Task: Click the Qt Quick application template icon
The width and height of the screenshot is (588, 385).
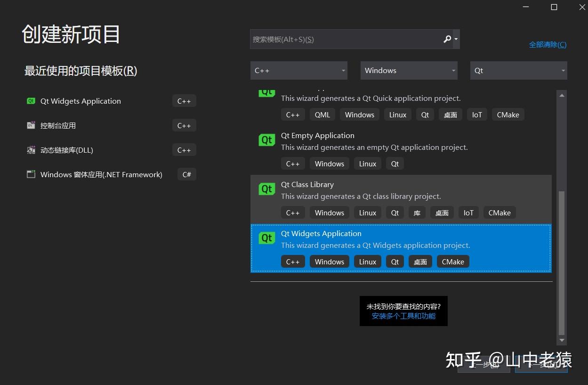Action: (267, 92)
